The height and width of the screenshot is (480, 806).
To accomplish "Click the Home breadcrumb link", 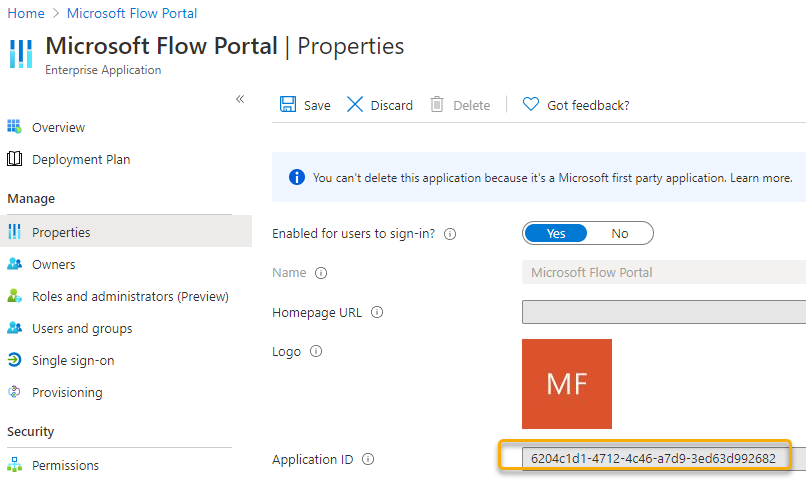I will [x=26, y=13].
